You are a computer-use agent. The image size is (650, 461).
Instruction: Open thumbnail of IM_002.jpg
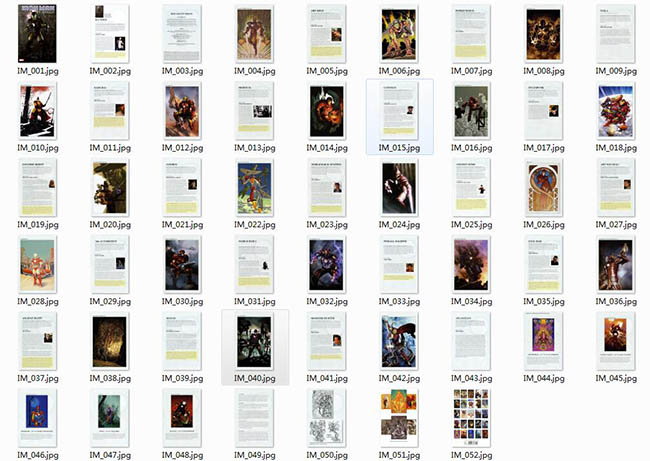point(110,34)
